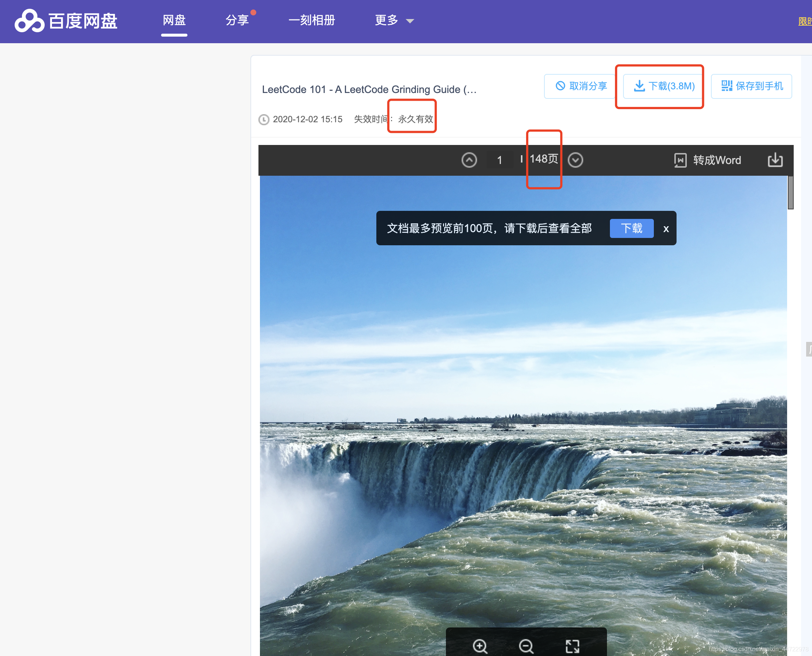Click the download icon in viewer toolbar
This screenshot has width=812, height=656.
coord(775,160)
